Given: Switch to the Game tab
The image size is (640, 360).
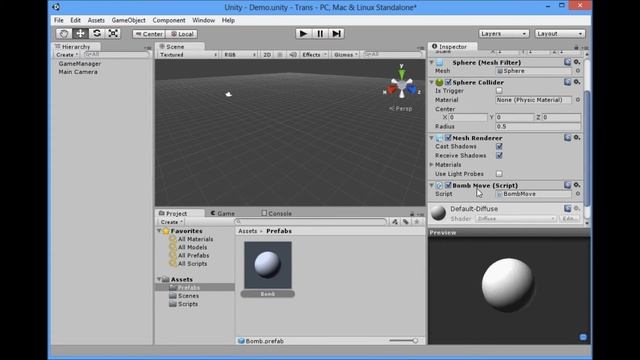Looking at the screenshot, I should point(223,213).
